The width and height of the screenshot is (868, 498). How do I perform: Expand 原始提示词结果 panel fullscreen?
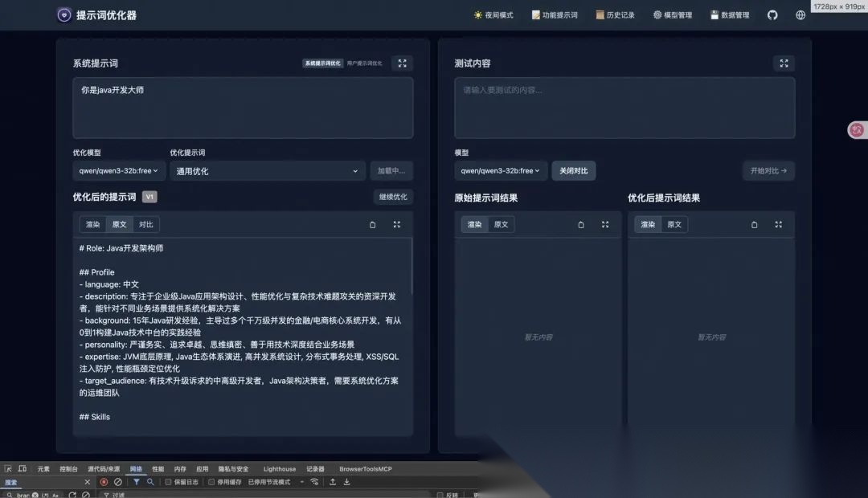pos(605,225)
